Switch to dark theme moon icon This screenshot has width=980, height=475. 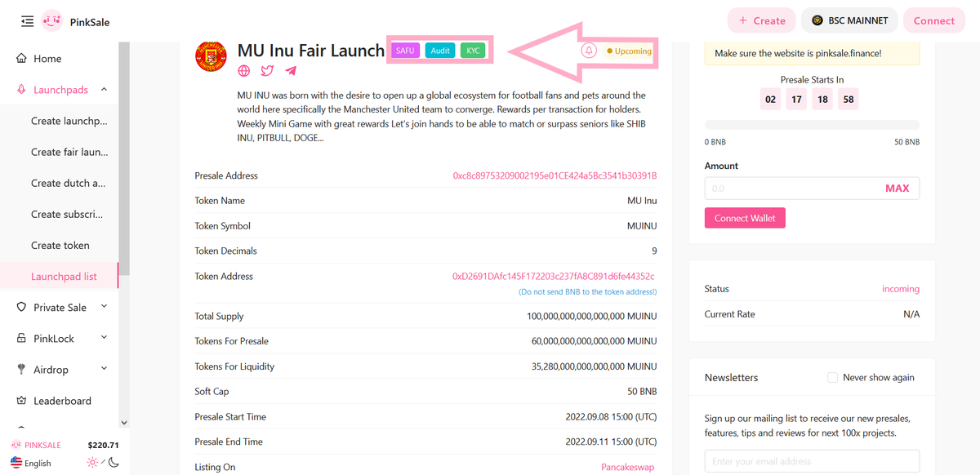(114, 462)
